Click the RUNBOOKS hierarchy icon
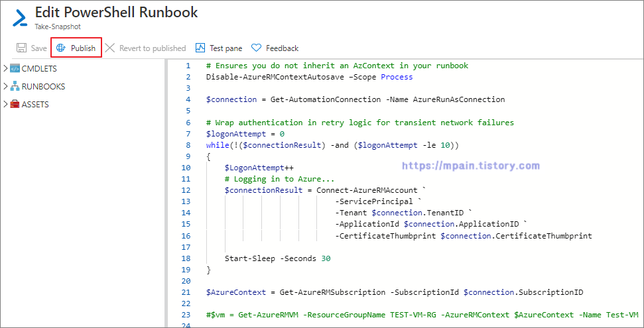Viewport: 644px width, 328px height. 15,87
